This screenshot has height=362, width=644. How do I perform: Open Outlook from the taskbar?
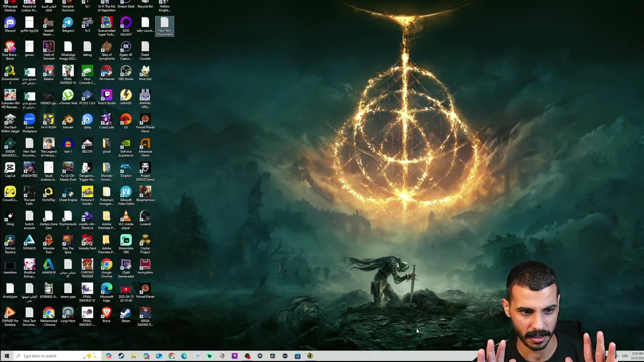tap(159, 356)
